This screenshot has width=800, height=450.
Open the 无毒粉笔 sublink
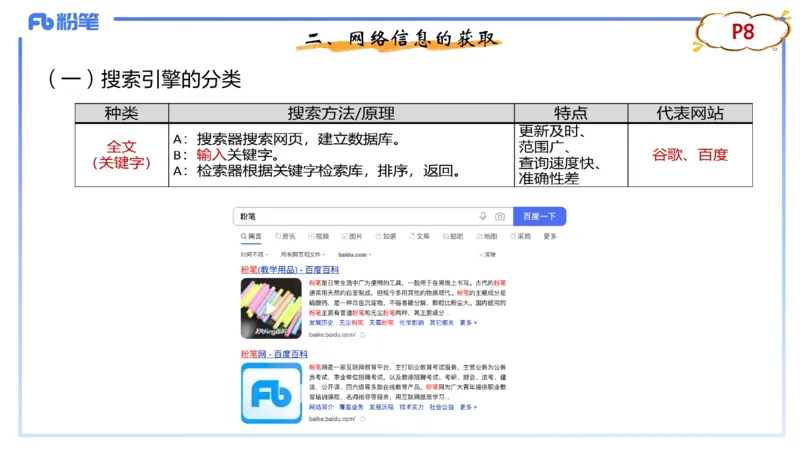click(381, 323)
